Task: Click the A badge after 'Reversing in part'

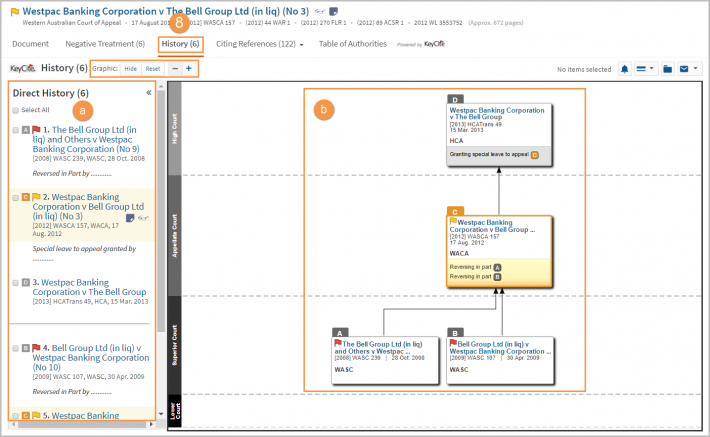Action: click(x=497, y=268)
